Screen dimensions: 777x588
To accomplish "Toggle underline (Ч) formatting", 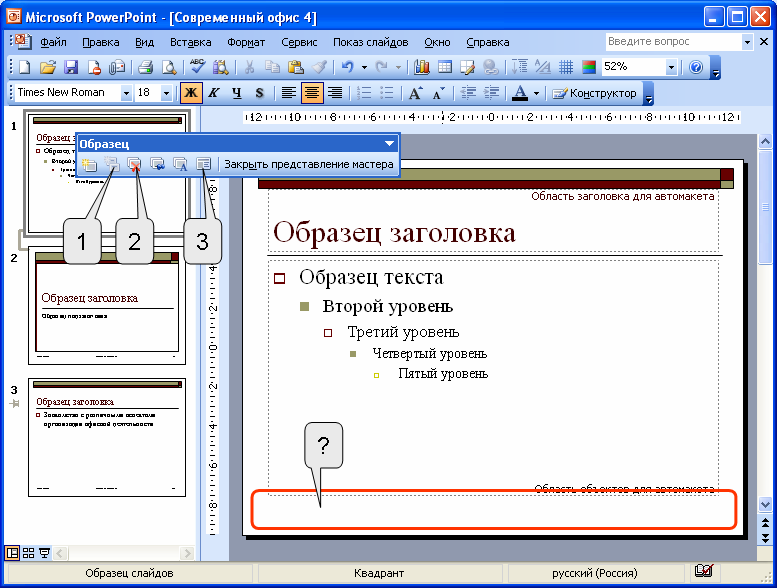I will 237,93.
